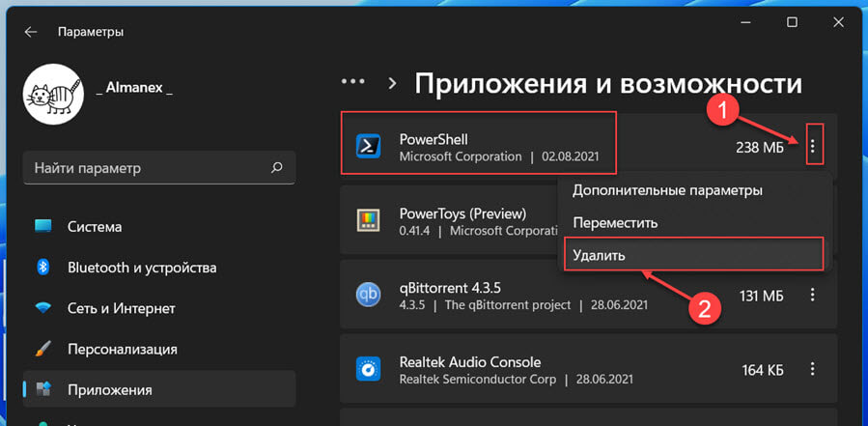Open the Персонализация category
The height and width of the screenshot is (426, 868).
(159, 349)
